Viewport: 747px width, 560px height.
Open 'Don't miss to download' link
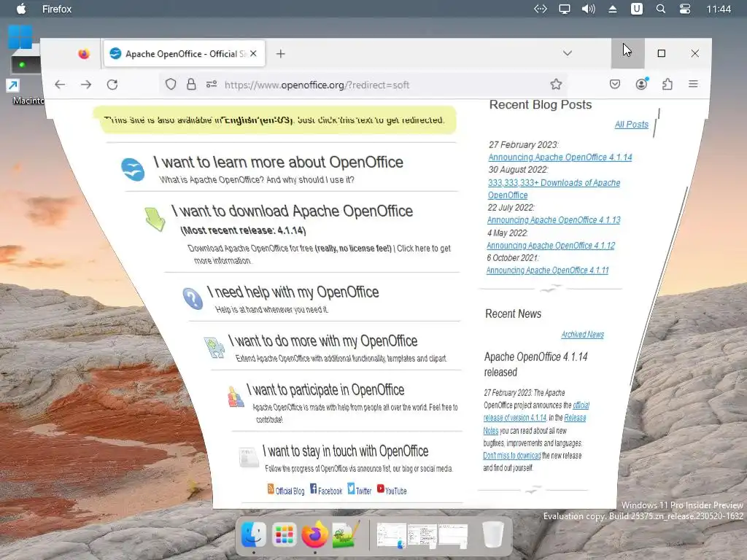click(511, 455)
